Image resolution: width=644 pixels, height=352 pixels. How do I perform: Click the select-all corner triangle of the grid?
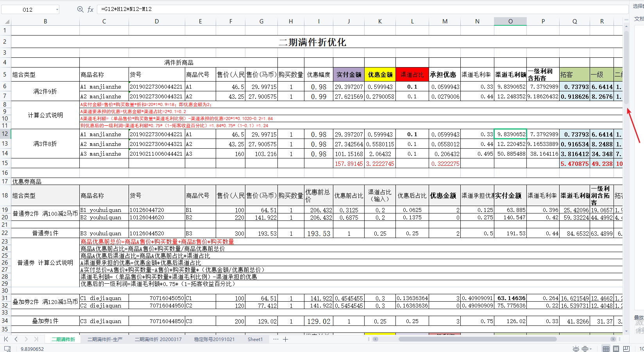click(x=7, y=21)
